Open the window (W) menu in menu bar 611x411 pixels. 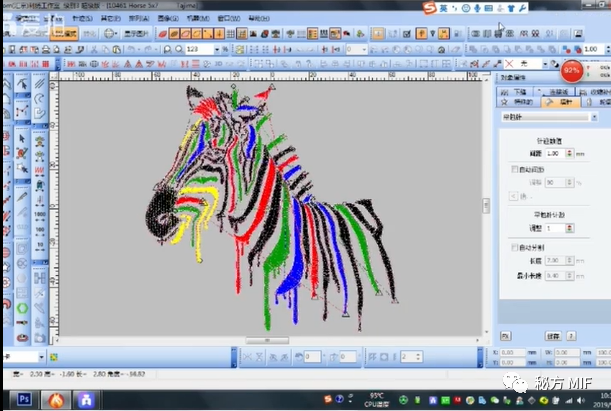[229, 18]
